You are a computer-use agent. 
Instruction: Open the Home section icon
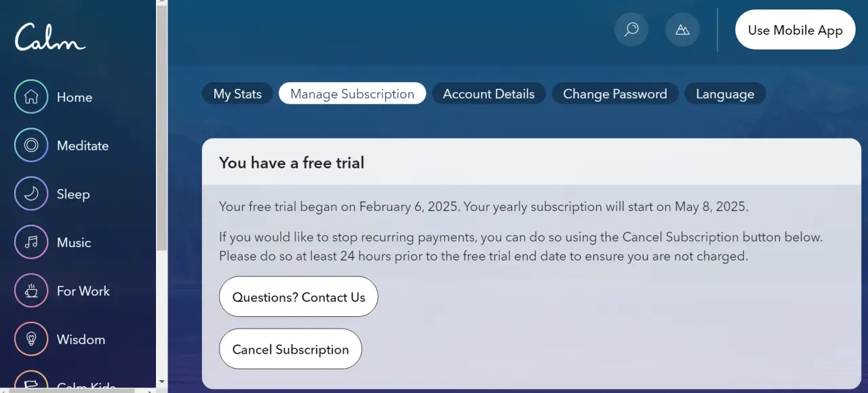tap(31, 97)
